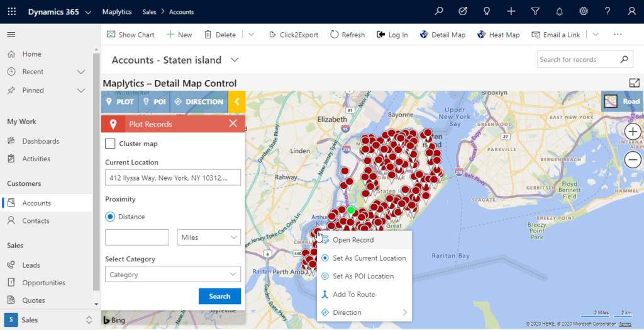Switch map type via Road button
The width and height of the screenshot is (644, 330).
pyautogui.click(x=622, y=101)
